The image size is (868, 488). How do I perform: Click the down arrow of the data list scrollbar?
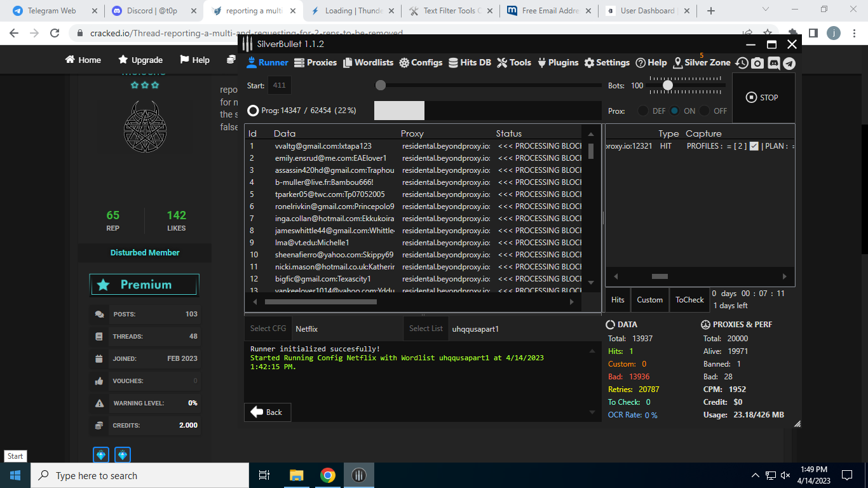coord(591,282)
